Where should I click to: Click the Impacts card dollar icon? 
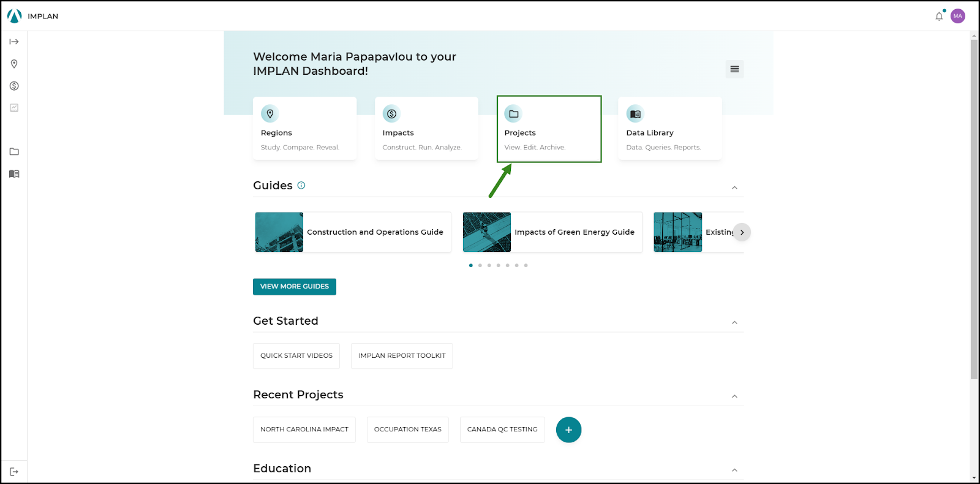(x=391, y=113)
